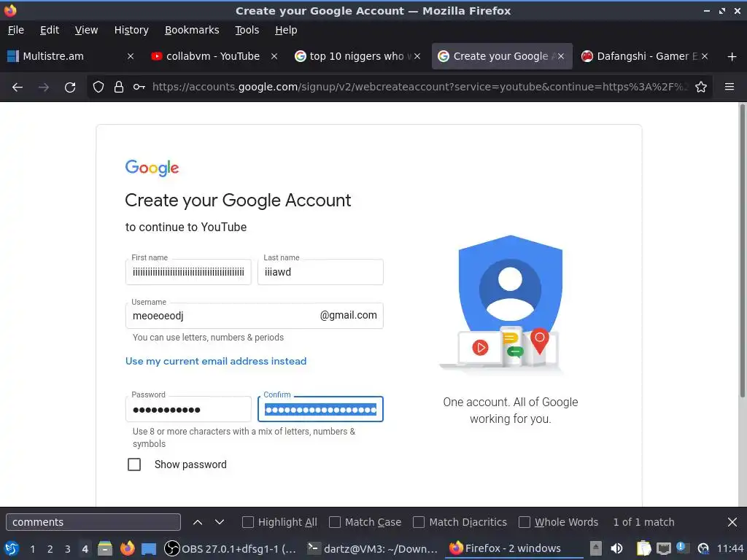Close the find bar
This screenshot has height=560, width=747.
click(732, 522)
